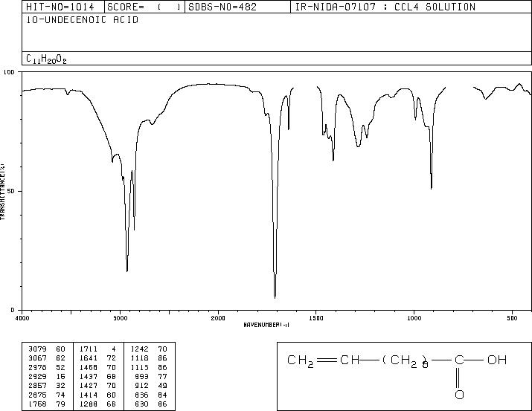Click the 50 label on transmittance axis
The image size is (532, 411).
11,191
